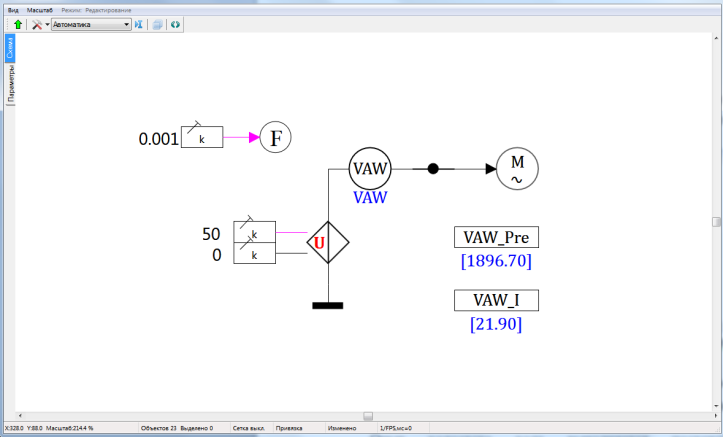Click the green double-arrow toolbar icon
Image resolution: width=723 pixels, height=437 pixels.
(175, 24)
